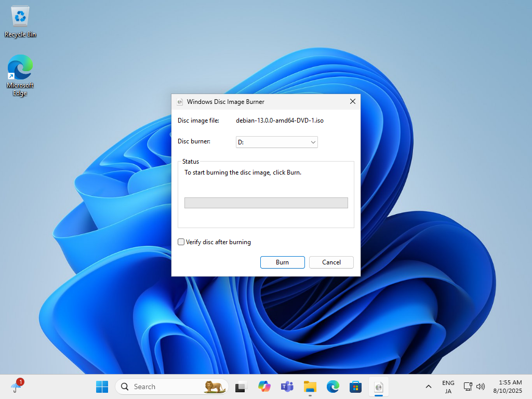Switch the ENG JA input language
Image resolution: width=532 pixels, height=399 pixels.
click(448, 387)
